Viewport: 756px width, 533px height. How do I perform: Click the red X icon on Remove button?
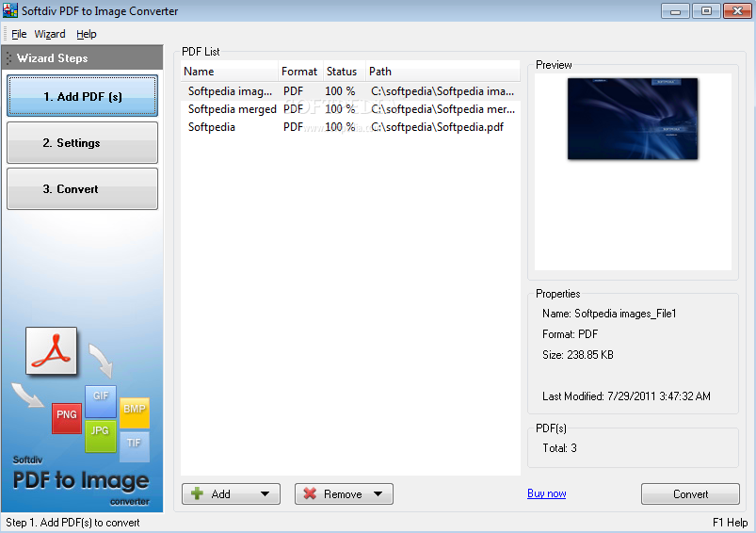[310, 493]
